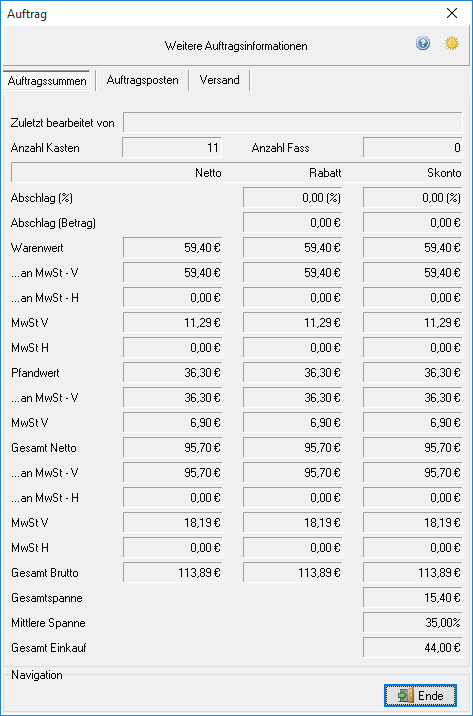473x716 pixels.
Task: Select the Auftragssummen tab
Action: (x=47, y=81)
